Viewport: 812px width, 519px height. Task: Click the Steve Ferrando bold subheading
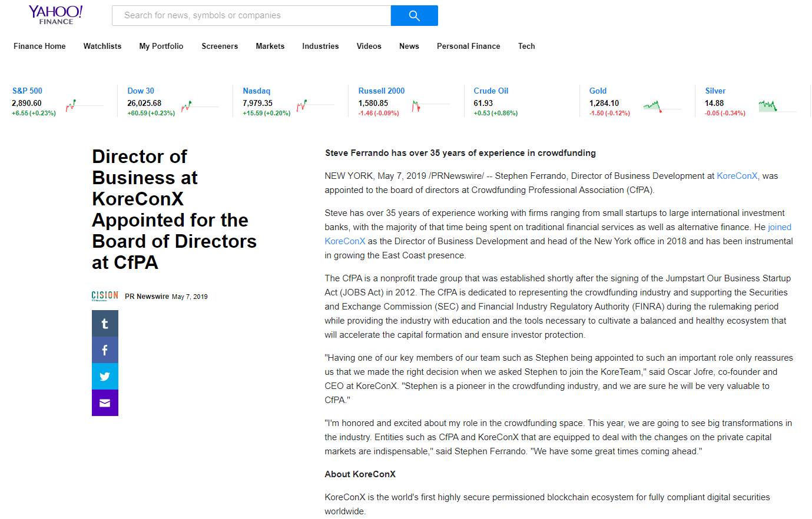tap(460, 153)
